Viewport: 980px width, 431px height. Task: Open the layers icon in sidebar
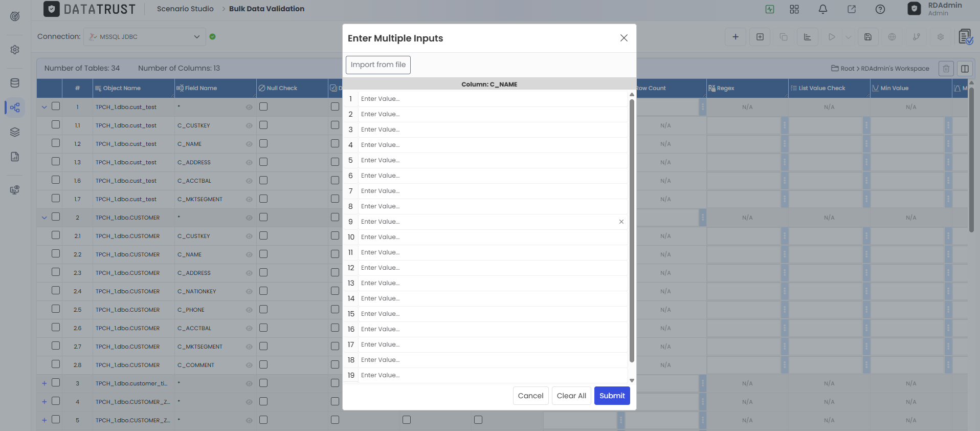[15, 132]
